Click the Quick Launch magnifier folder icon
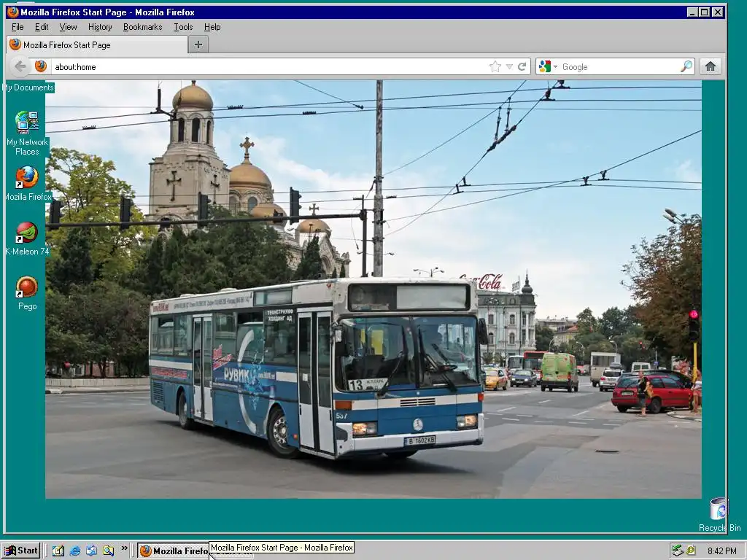The width and height of the screenshot is (747, 560). (108, 551)
